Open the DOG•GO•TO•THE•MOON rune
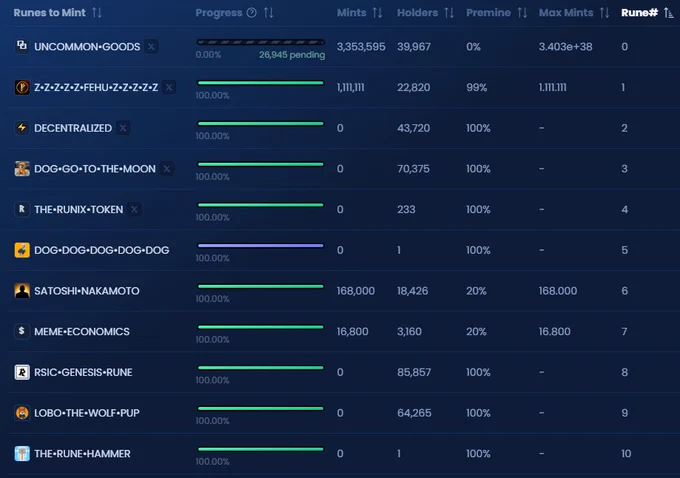Image resolution: width=680 pixels, height=478 pixels. click(x=95, y=169)
